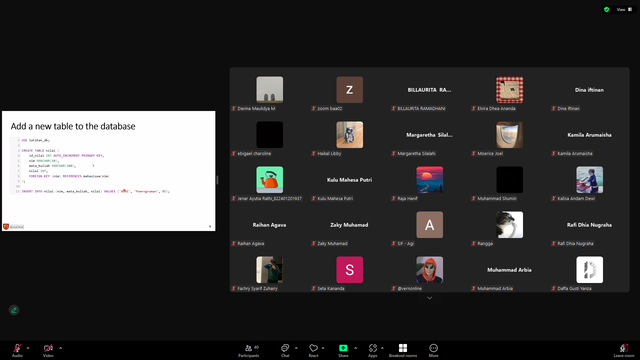640x360 pixels.
Task: Click the Leave room button
Action: 624,350
